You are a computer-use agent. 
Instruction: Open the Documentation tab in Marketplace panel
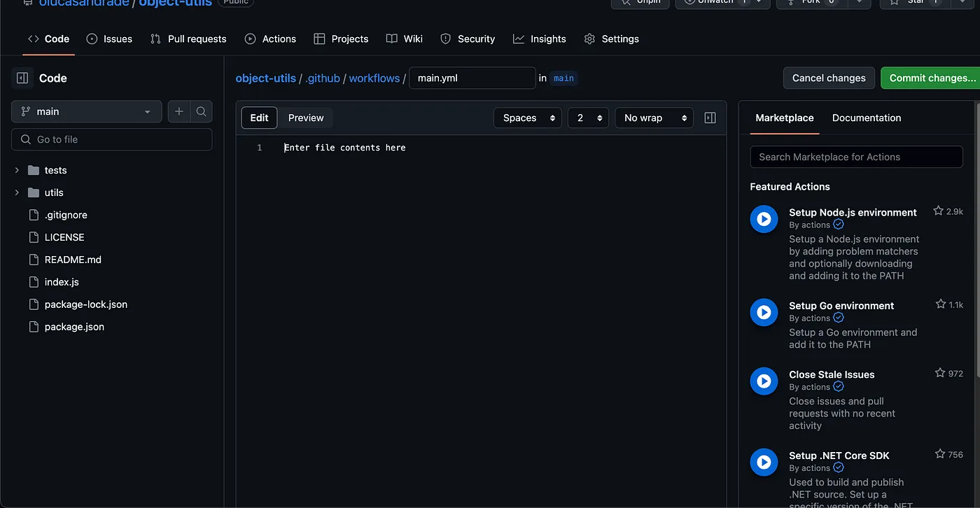pos(866,118)
